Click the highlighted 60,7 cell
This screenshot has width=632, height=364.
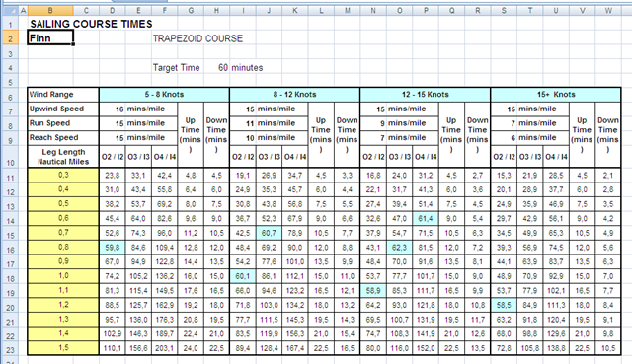coord(269,233)
